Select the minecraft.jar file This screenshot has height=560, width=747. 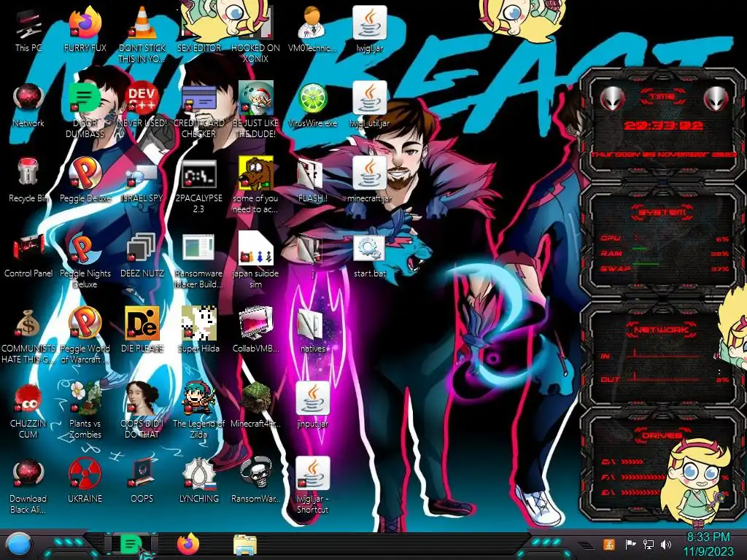[x=369, y=174]
